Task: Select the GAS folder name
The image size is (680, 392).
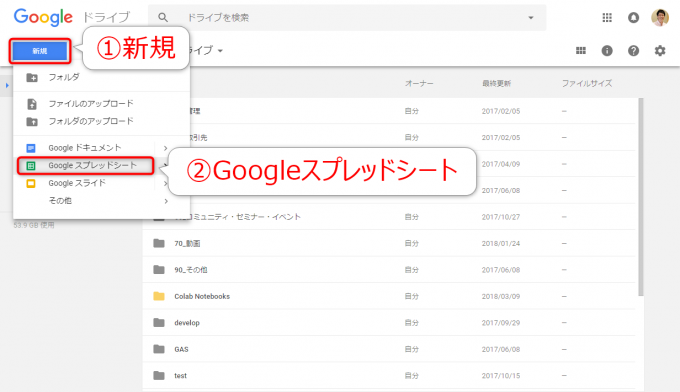Action: [x=181, y=350]
